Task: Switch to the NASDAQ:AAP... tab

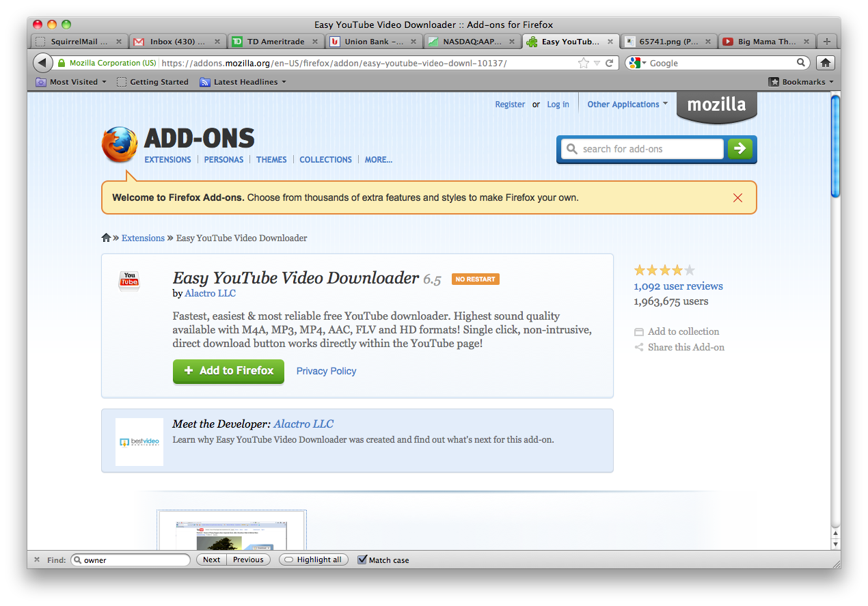Action: [x=472, y=42]
